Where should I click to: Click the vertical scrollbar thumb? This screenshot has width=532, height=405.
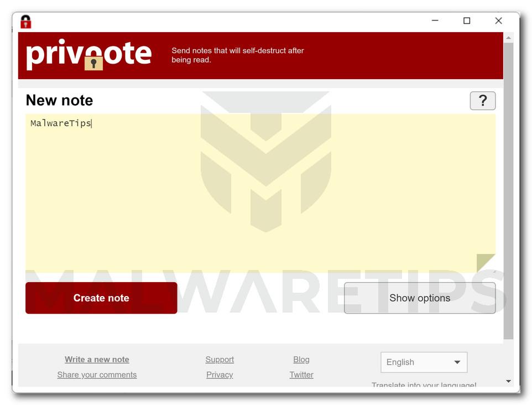tap(508, 191)
